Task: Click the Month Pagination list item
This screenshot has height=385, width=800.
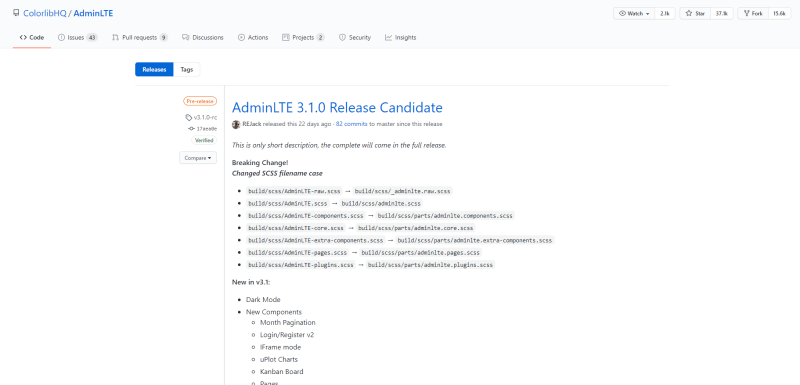Action: (288, 323)
